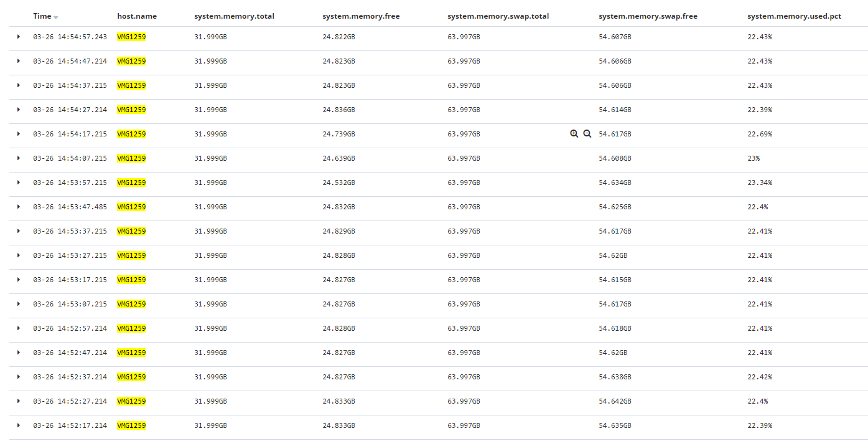Image resolution: width=868 pixels, height=441 pixels.
Task: Toggle the Time column sort arrow
Action: [x=56, y=17]
